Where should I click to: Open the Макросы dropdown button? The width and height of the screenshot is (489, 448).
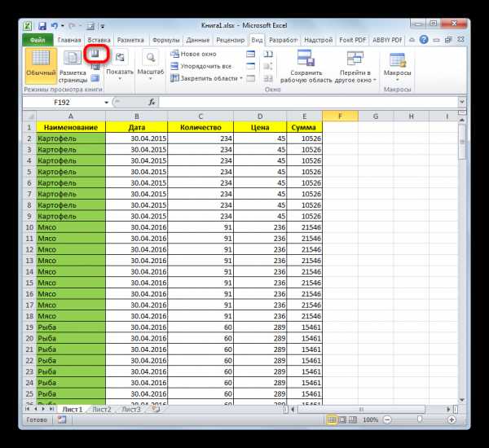[397, 66]
